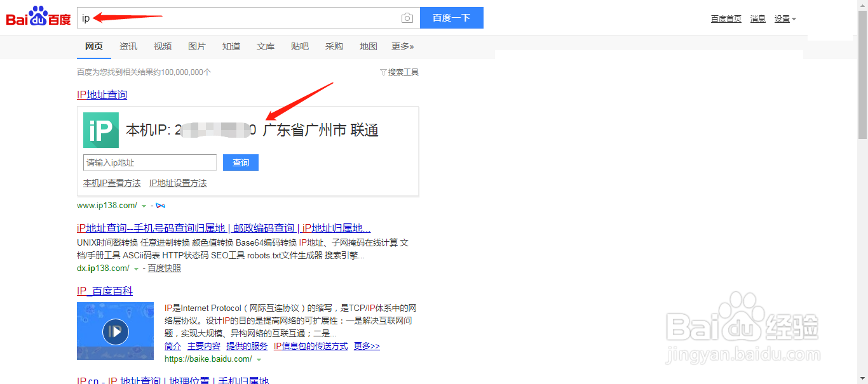The height and width of the screenshot is (384, 868).
Task: Open the 主要内容 sublink
Action: [204, 346]
